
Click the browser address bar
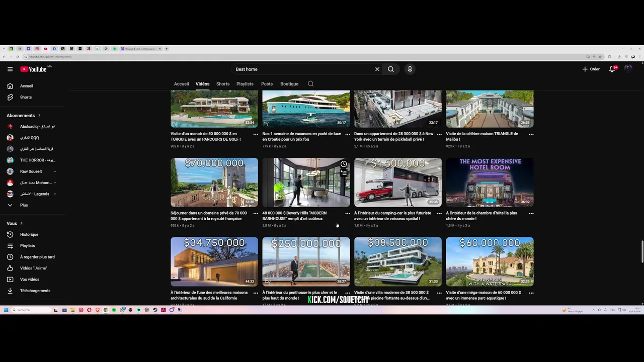click(302, 57)
